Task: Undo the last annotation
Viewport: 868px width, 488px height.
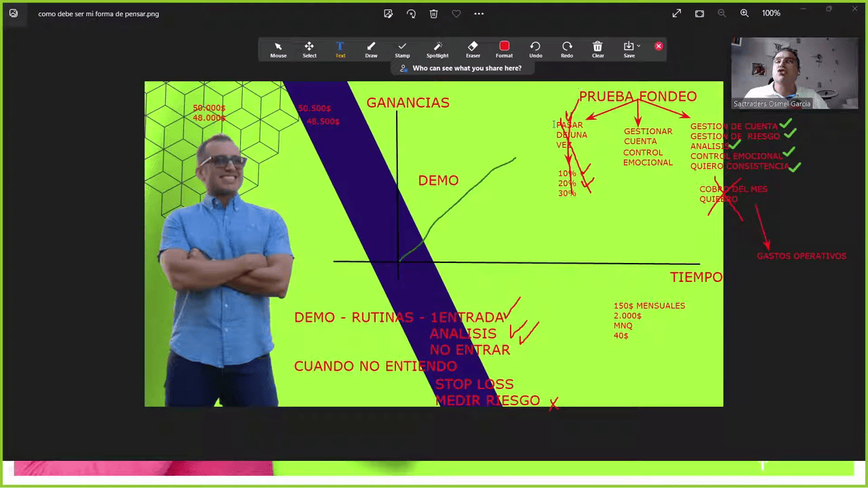Action: 535,49
